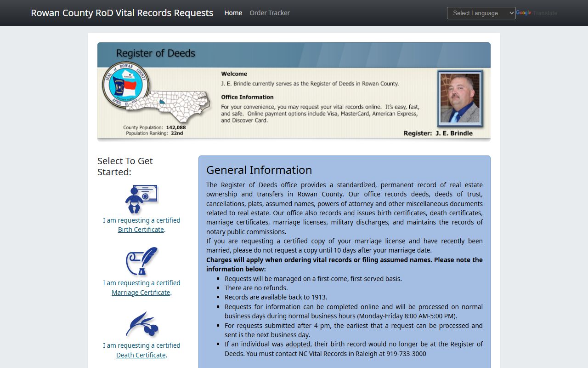Click the 'Register of Deeds' banner title
The height and width of the screenshot is (368, 588).
[x=156, y=53]
